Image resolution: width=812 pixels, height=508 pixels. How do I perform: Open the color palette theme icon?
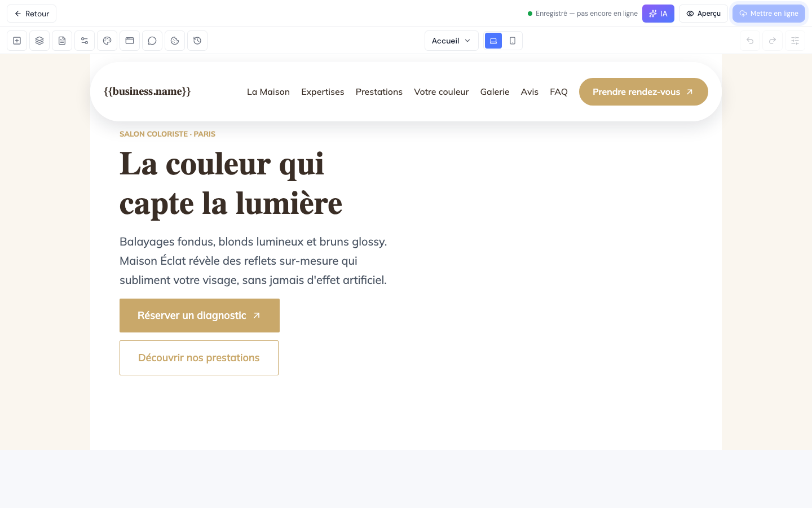tap(107, 41)
